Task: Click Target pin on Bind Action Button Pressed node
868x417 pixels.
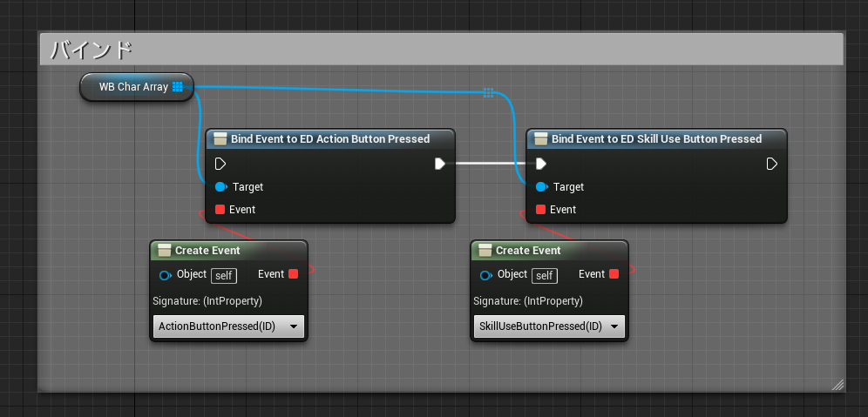Action: coord(220,187)
